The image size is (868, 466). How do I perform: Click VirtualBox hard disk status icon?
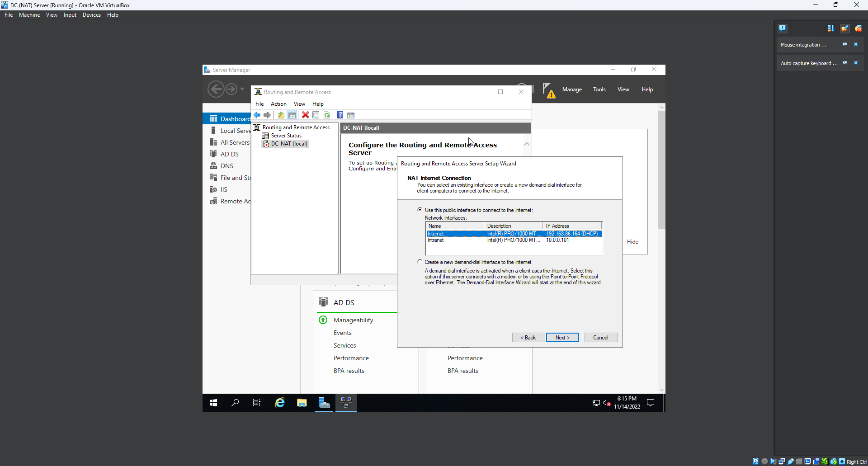[x=756, y=461]
